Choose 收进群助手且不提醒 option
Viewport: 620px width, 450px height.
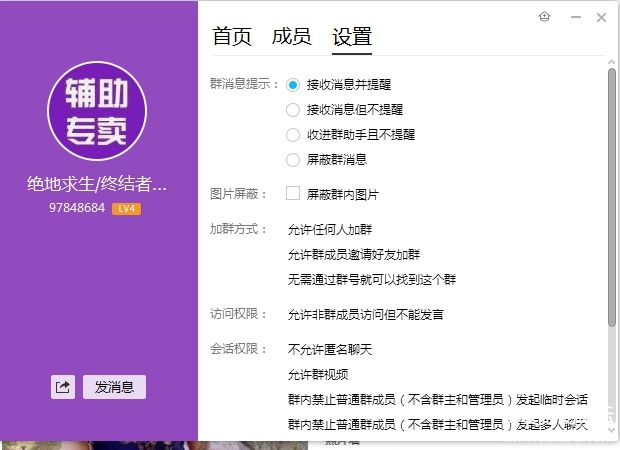[293, 135]
